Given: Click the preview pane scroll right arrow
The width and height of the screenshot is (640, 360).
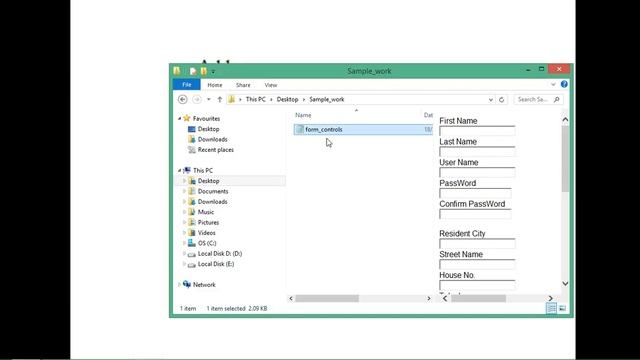Looking at the screenshot, I should pos(550,298).
